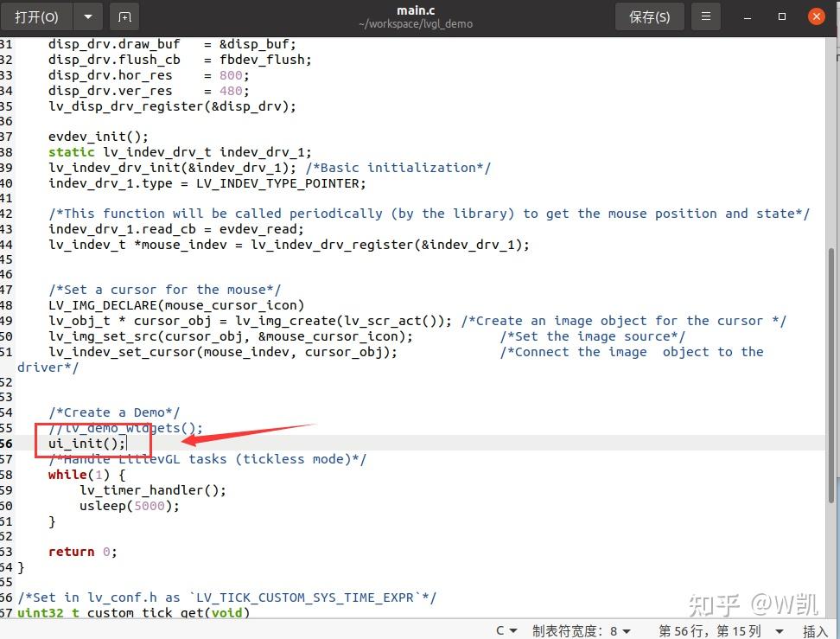
Task: Click the evdev_init(); line
Action: click(98, 136)
